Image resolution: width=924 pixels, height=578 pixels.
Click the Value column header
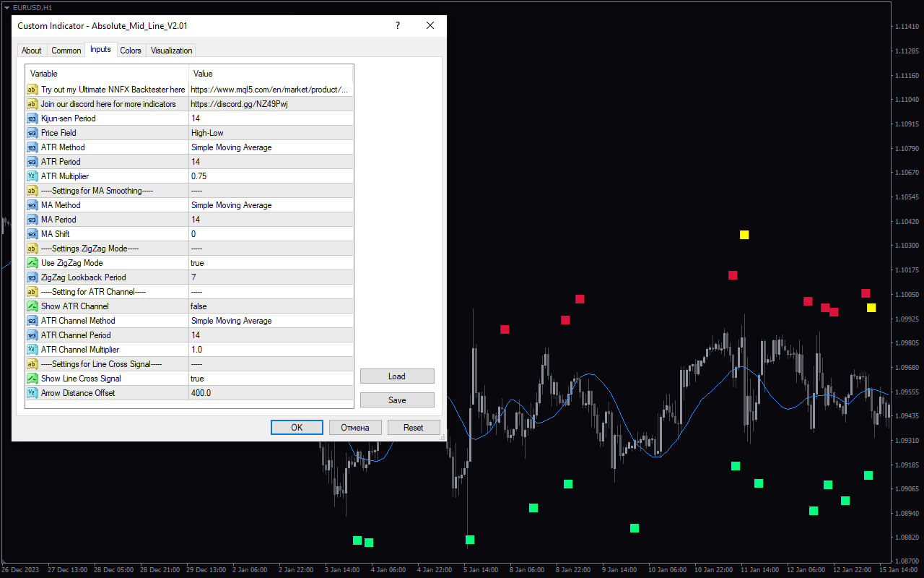coord(271,74)
